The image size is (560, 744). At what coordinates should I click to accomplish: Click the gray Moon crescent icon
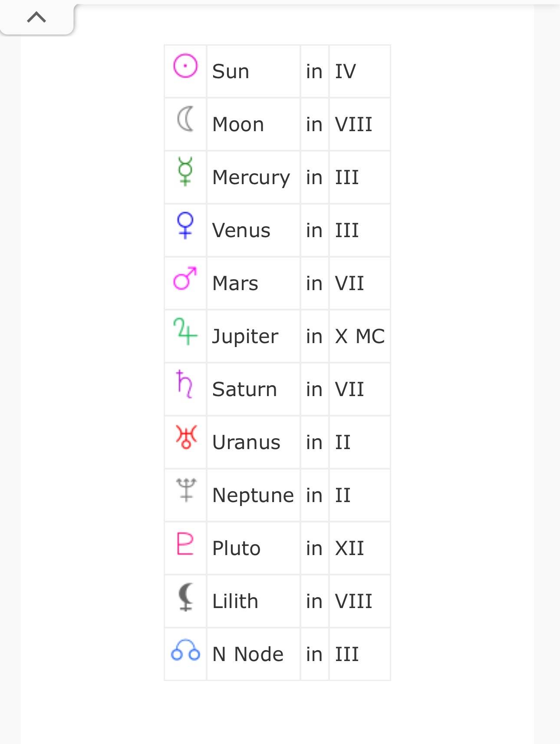click(x=185, y=119)
